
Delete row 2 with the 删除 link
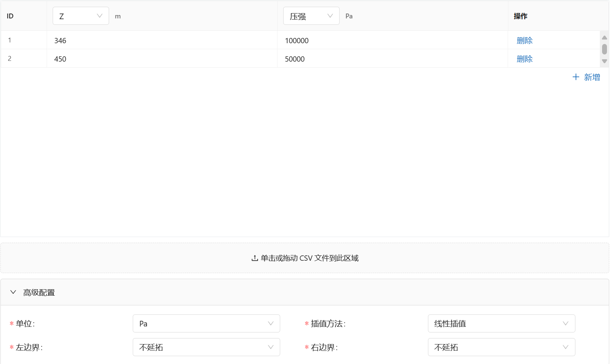coord(525,59)
